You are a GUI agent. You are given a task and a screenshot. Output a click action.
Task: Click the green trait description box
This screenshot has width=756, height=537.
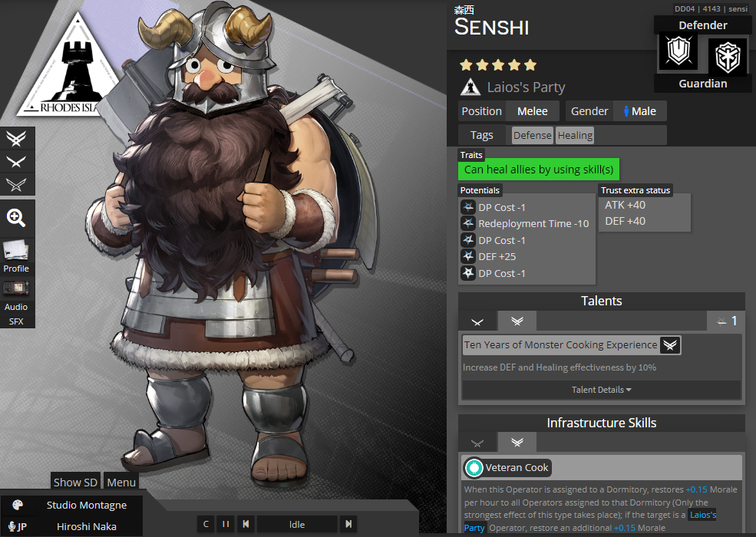click(539, 170)
